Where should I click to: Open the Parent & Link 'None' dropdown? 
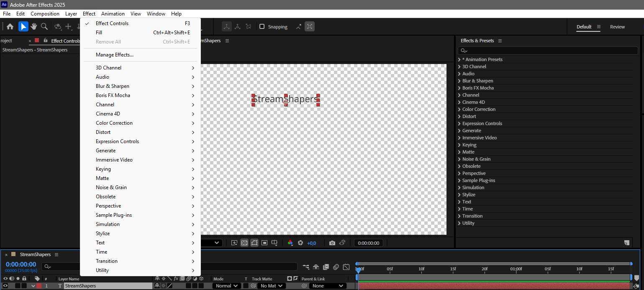point(328,286)
